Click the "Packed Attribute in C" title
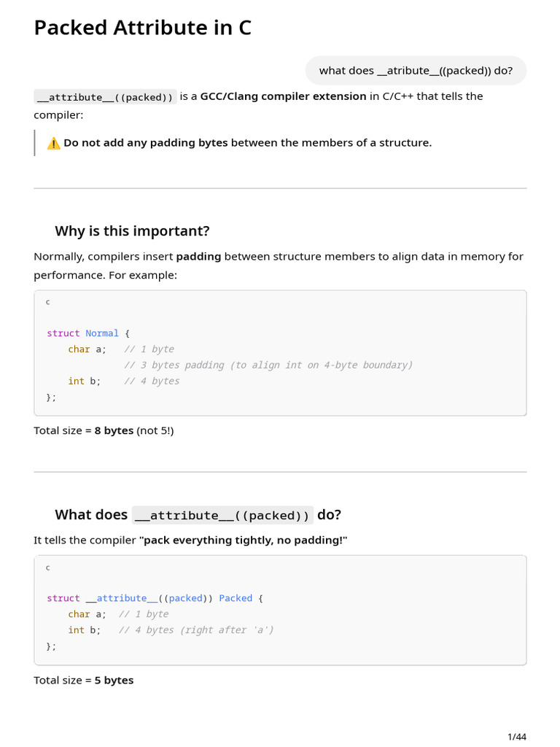 click(142, 28)
